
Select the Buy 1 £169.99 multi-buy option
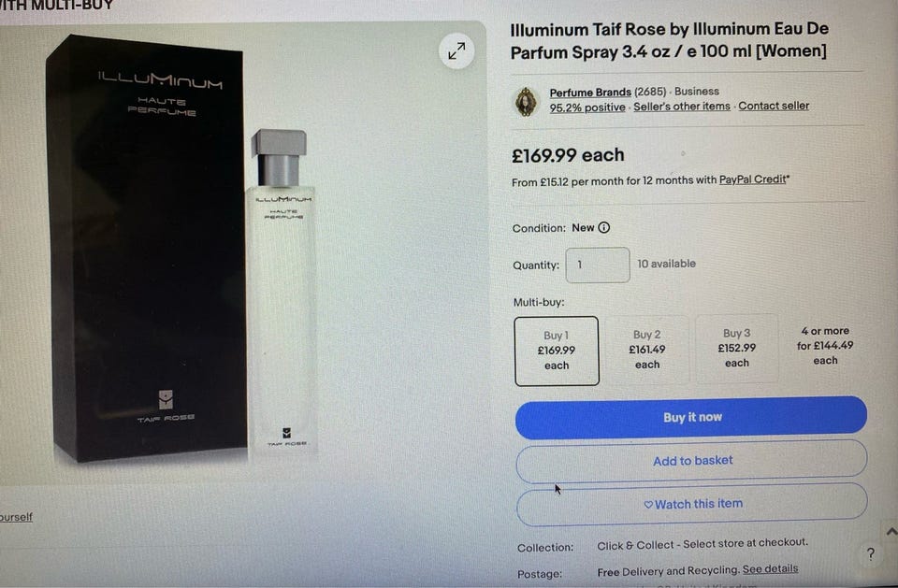click(x=557, y=351)
